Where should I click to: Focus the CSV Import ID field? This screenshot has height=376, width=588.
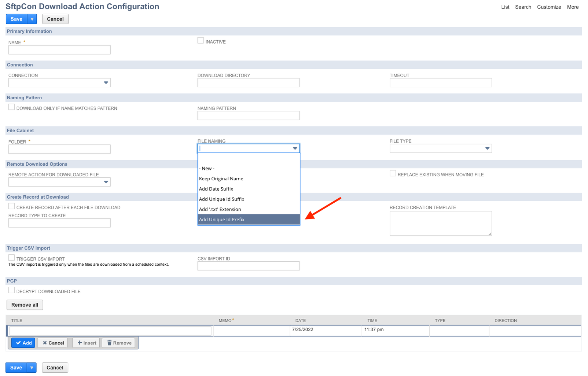tap(249, 266)
